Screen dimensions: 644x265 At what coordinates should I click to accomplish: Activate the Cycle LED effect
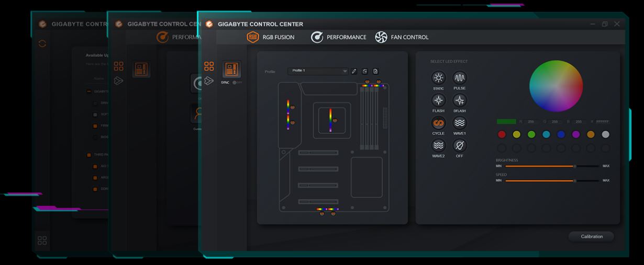(x=438, y=123)
